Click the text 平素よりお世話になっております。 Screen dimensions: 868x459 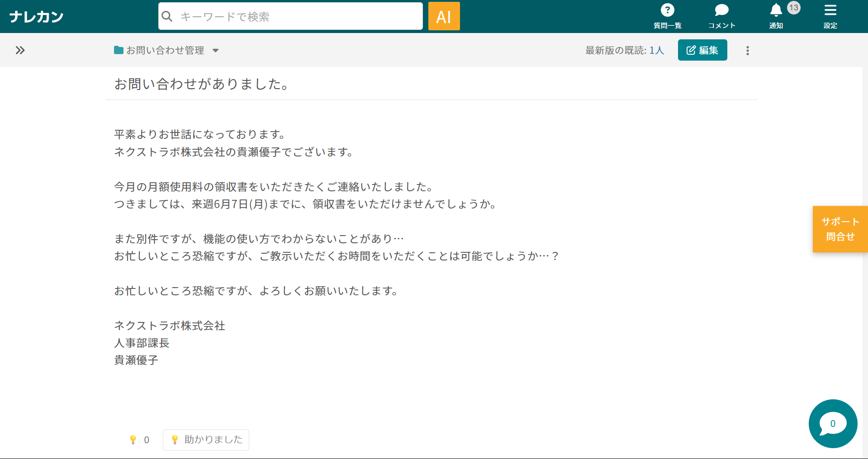[200, 134]
